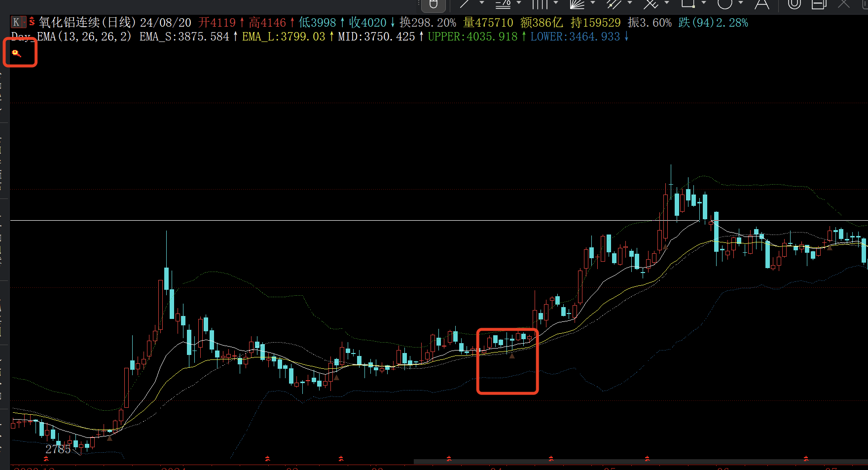Click the low price 低3998
Viewport: 868px width, 470px height.
click(318, 23)
